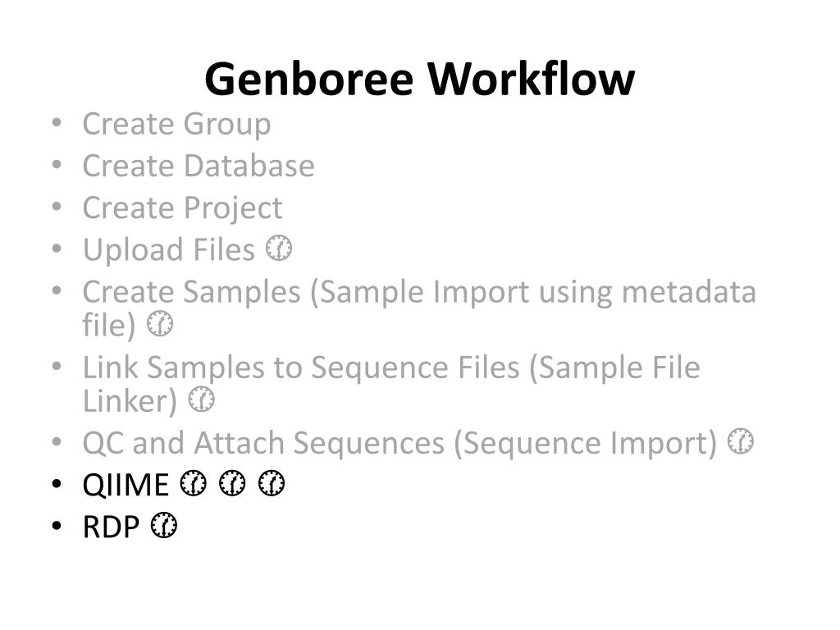
Task: Click the bullet point before QIIME
Action: pyautogui.click(x=57, y=484)
